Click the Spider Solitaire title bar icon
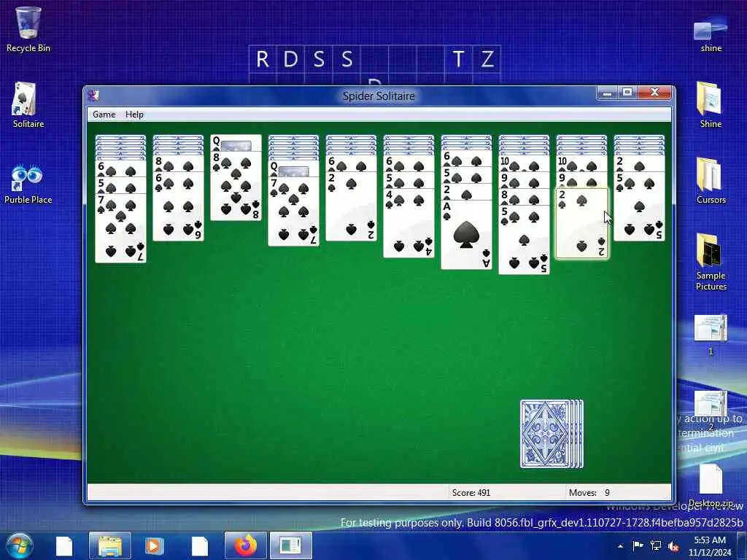 point(93,96)
